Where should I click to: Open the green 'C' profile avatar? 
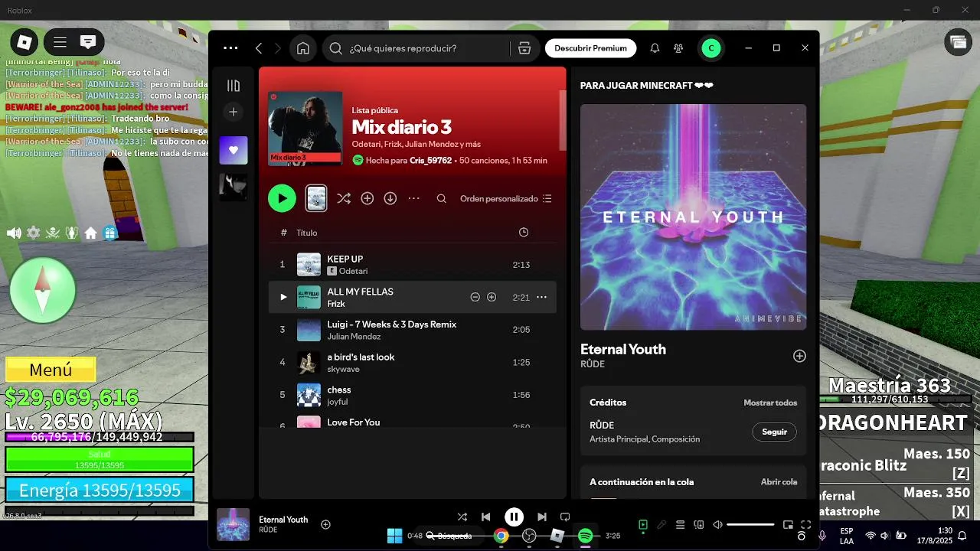pyautogui.click(x=711, y=48)
